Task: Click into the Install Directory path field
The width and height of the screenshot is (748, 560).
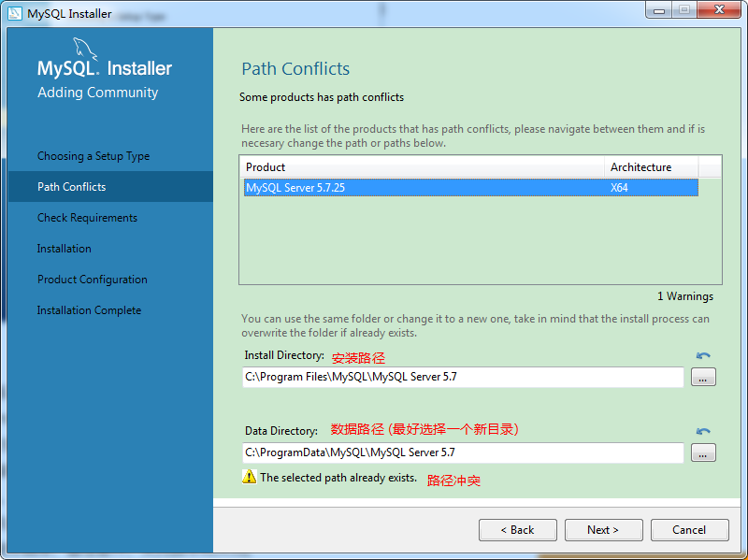Action: (462, 378)
